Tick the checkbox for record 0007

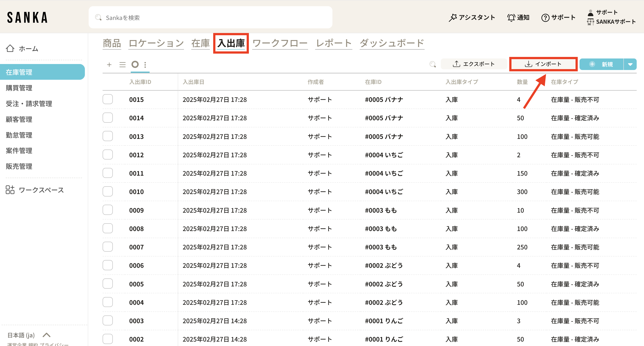108,247
